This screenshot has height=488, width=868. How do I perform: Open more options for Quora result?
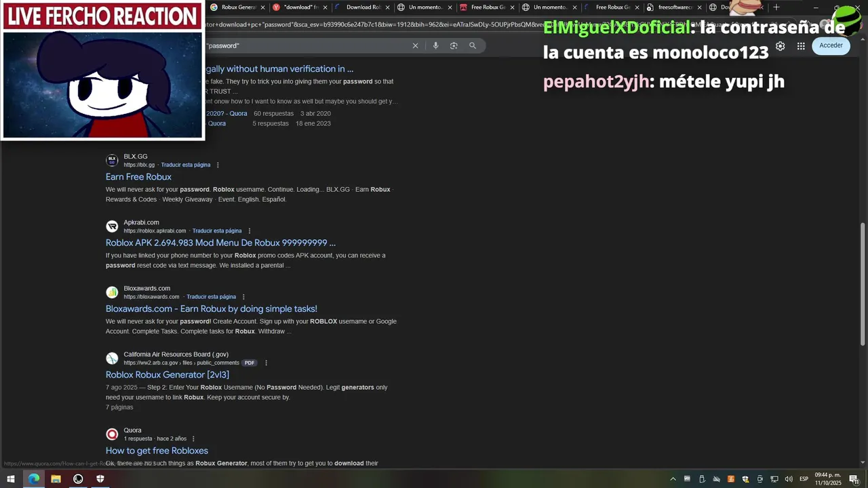pyautogui.click(x=193, y=439)
